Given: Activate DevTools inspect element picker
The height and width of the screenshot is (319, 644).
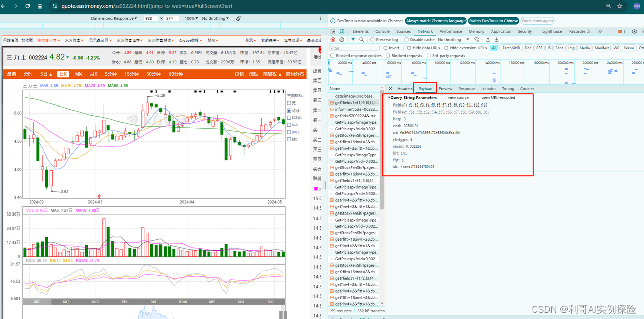Looking at the screenshot, I should pos(333,31).
